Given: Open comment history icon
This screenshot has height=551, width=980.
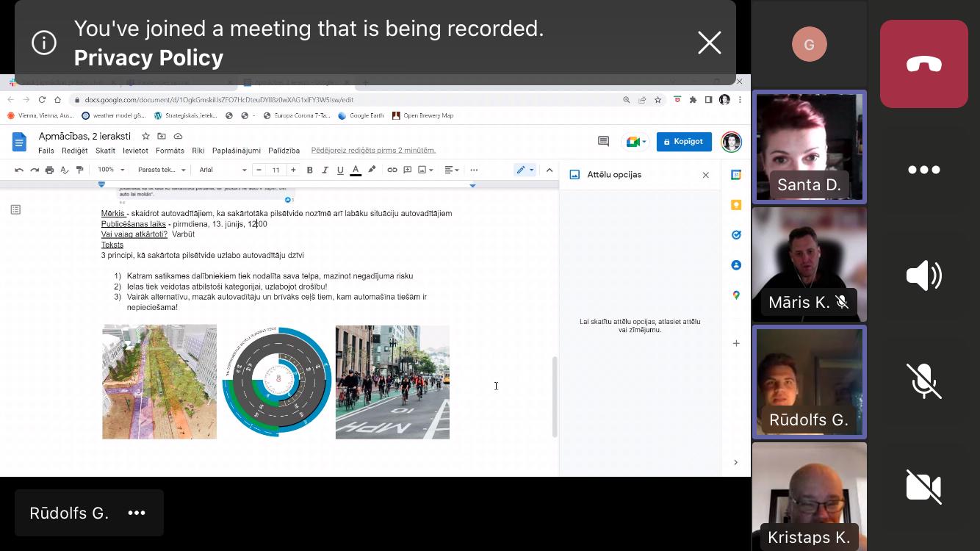Looking at the screenshot, I should pos(604,142).
